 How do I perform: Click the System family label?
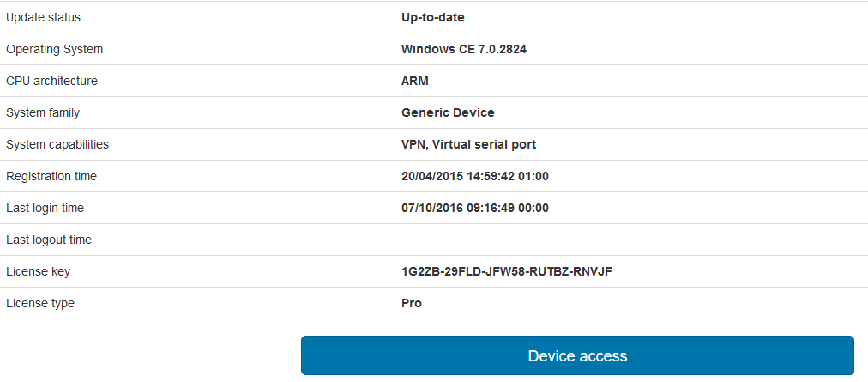43,113
